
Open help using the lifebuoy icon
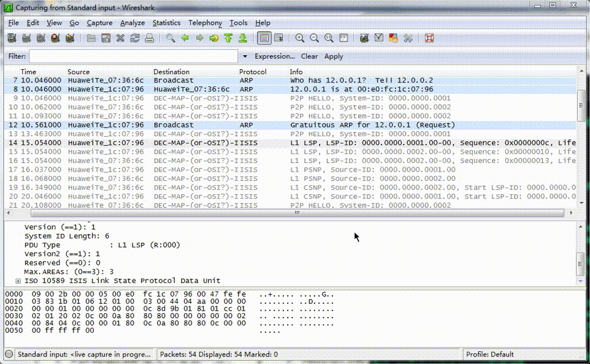tap(429, 38)
